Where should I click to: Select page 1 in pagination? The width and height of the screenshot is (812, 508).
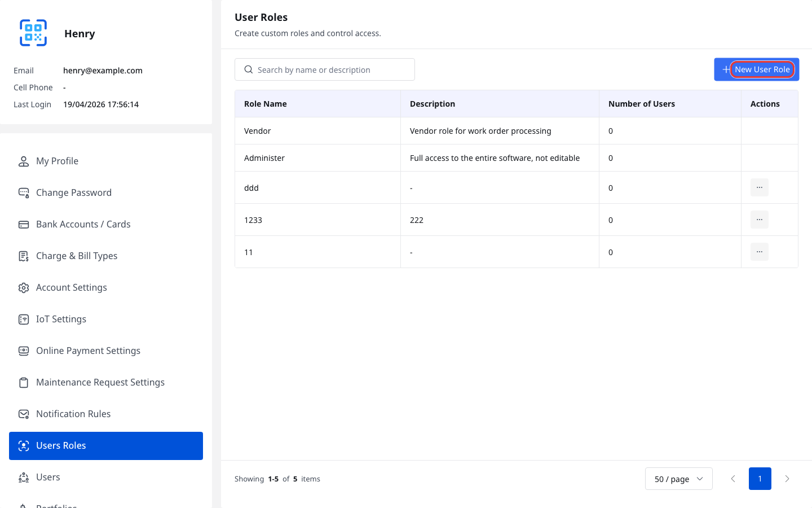pos(760,479)
